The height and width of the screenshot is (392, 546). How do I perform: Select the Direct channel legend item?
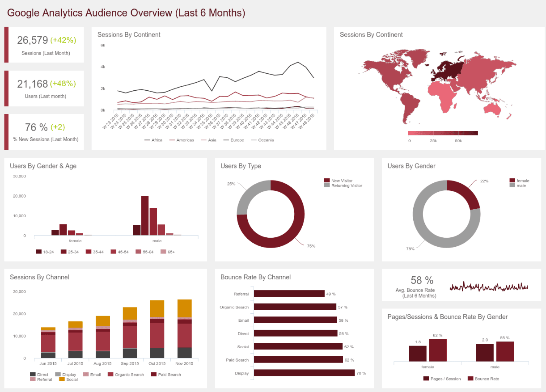pos(39,375)
